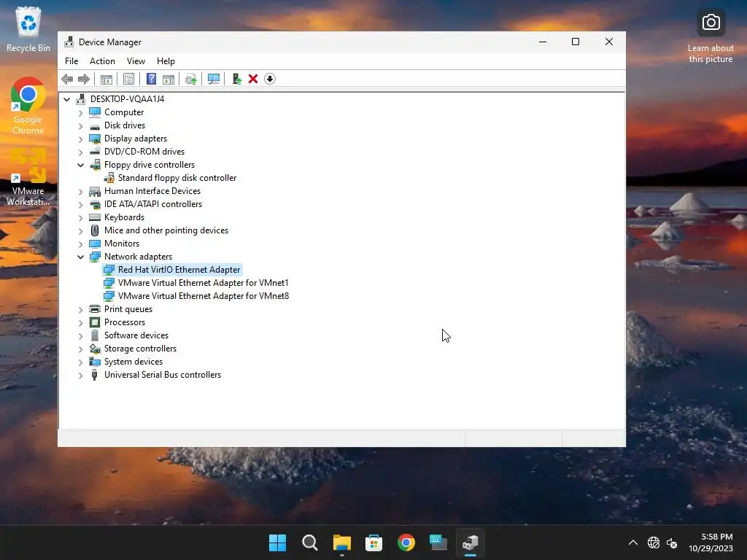Show hidden system tray icons
Image resolution: width=747 pixels, height=560 pixels.
coord(632,542)
